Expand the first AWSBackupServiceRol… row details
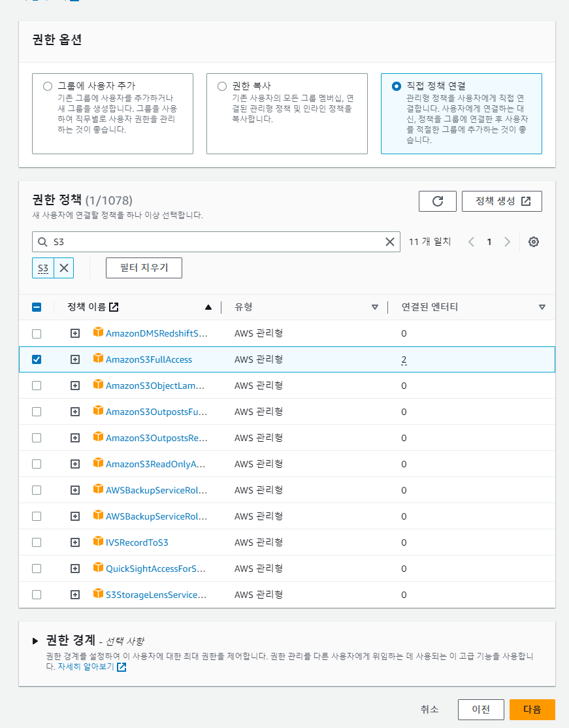 tap(74, 490)
